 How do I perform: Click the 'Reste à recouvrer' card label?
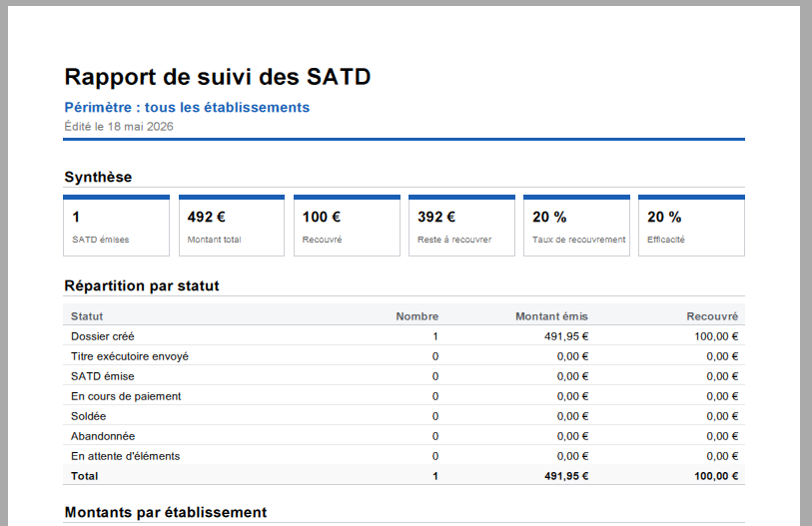coord(454,240)
